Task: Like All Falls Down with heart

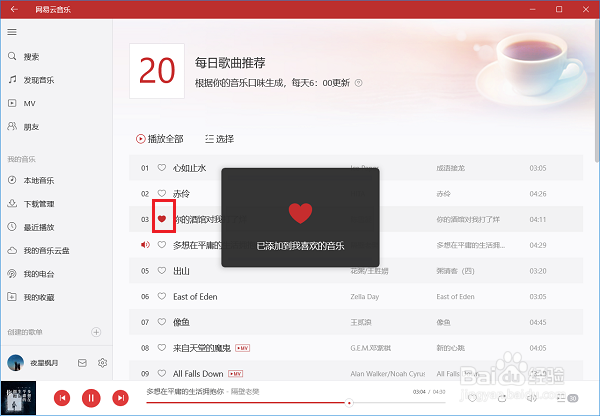Action: pos(162,373)
